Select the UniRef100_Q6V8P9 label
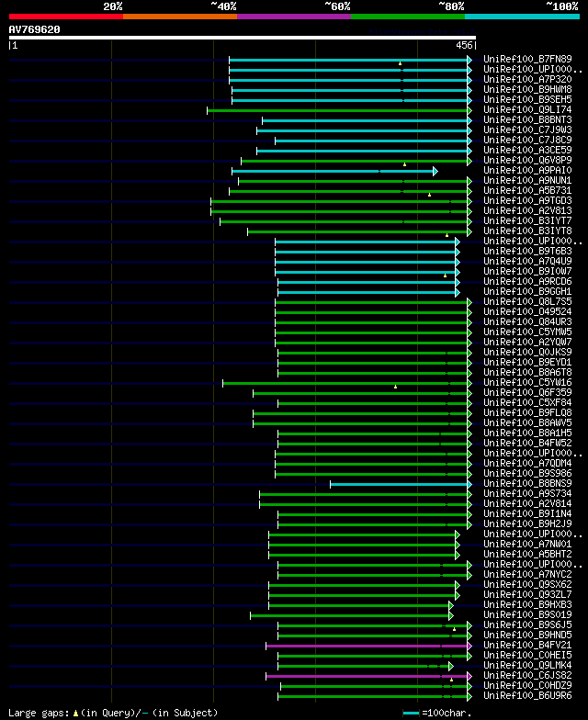 coord(527,160)
